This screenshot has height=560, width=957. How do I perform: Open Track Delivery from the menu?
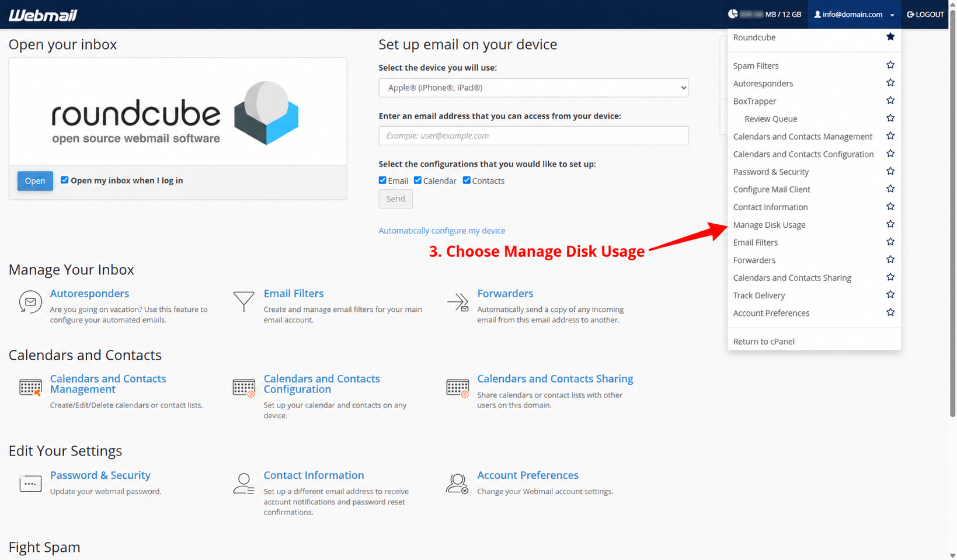759,295
